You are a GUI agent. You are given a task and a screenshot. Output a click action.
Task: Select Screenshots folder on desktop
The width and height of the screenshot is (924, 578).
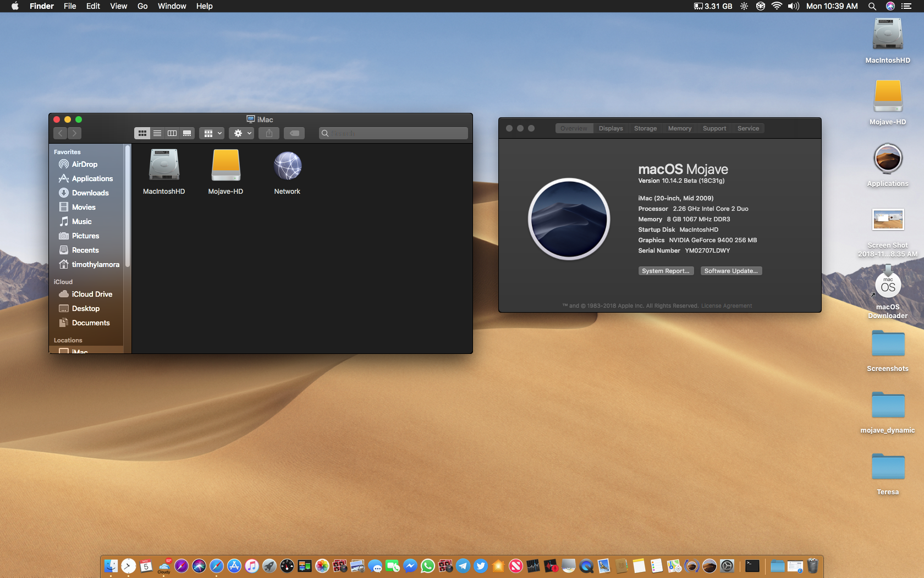click(888, 350)
